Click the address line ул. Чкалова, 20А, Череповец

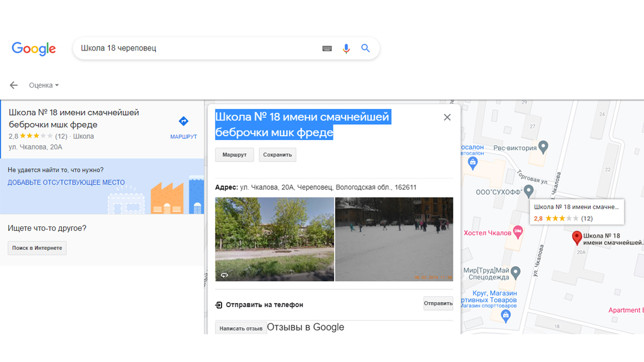(316, 187)
